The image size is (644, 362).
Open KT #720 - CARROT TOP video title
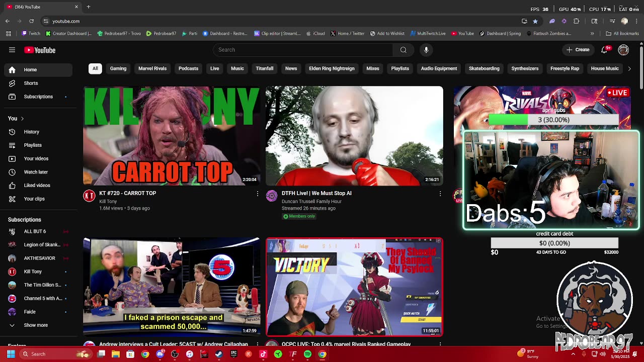127,193
